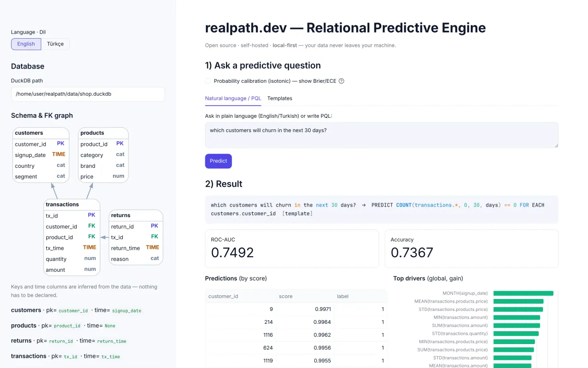Screen dimensions: 588x368
Task: Switch to the Templates tab
Action: pos(280,98)
